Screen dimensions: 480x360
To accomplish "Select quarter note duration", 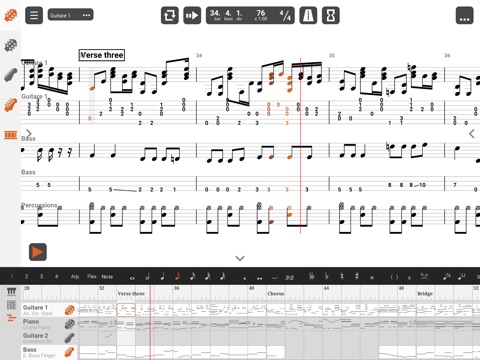I will coord(162,276).
